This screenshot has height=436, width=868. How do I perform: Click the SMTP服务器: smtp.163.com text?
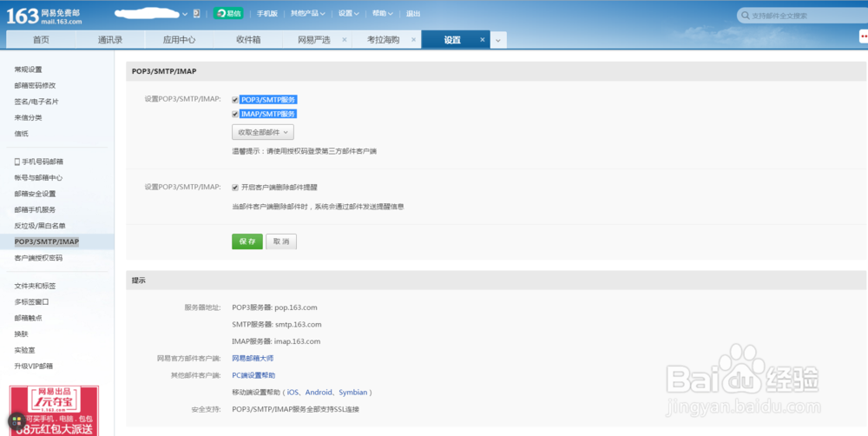[277, 325]
